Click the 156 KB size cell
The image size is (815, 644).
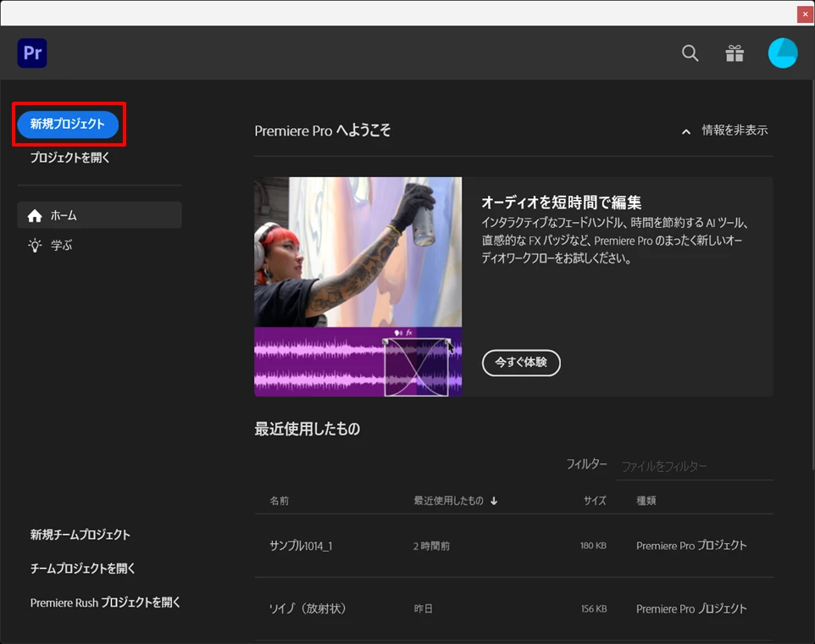coord(594,608)
